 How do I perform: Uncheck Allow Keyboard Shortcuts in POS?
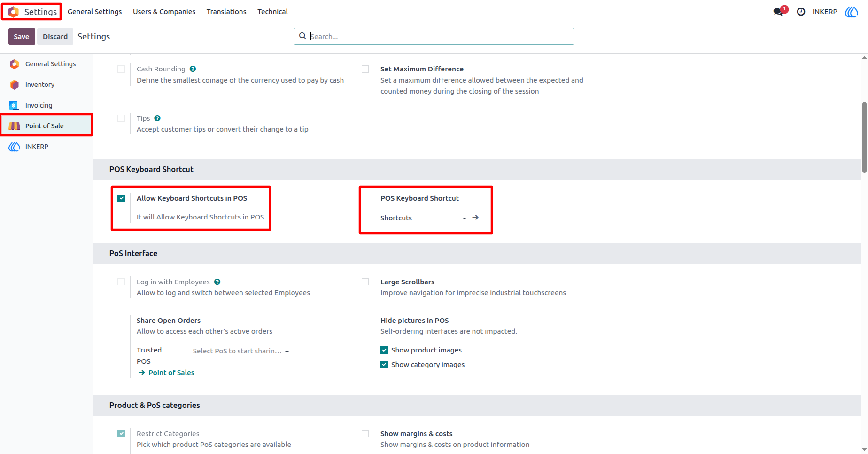(x=121, y=198)
